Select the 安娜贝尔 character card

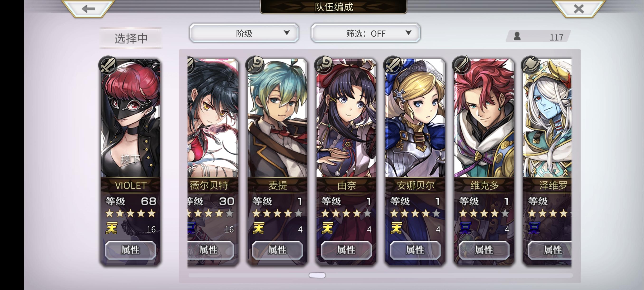tap(415, 162)
